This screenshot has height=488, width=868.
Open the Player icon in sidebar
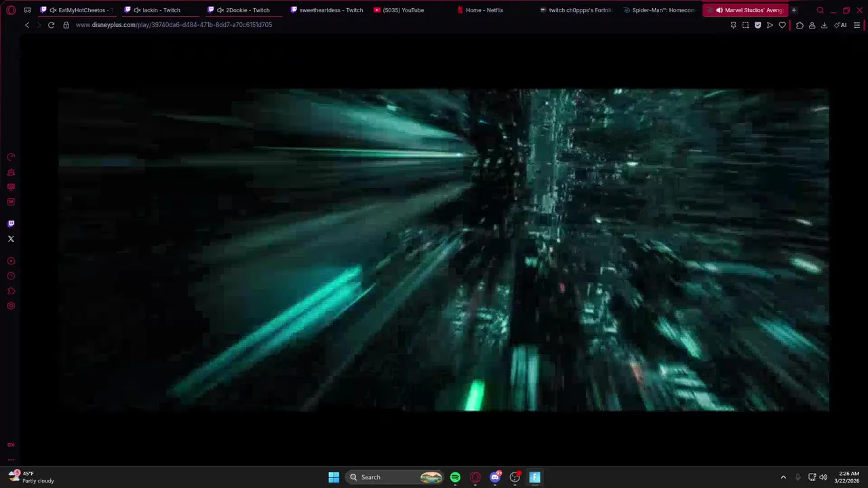[11, 261]
